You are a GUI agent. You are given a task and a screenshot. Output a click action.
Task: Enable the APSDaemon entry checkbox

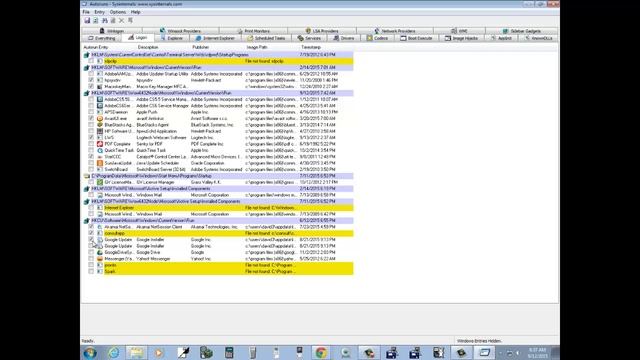click(x=91, y=112)
